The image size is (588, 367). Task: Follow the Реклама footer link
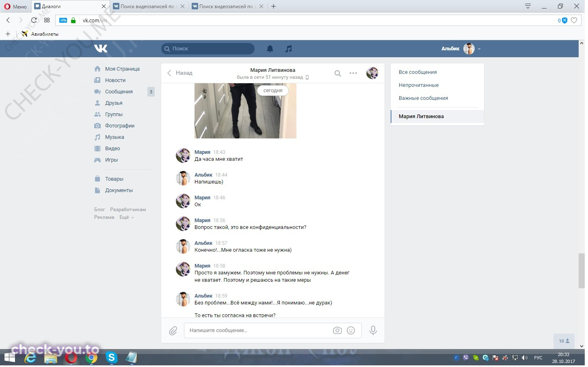tap(104, 217)
